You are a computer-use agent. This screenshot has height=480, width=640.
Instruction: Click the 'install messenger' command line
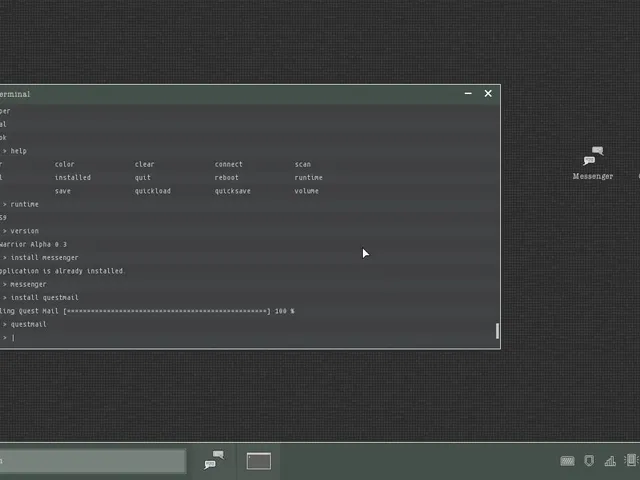point(40,258)
